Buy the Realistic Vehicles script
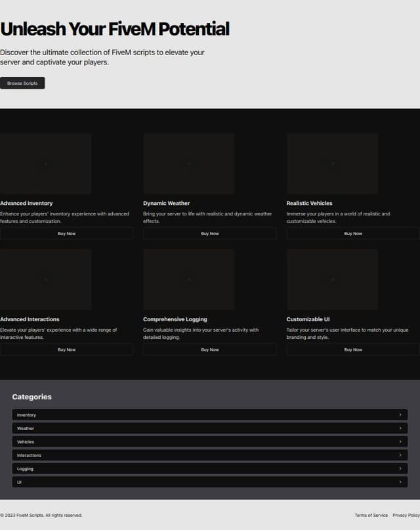Viewport: 420px width, 530px height. point(353,234)
